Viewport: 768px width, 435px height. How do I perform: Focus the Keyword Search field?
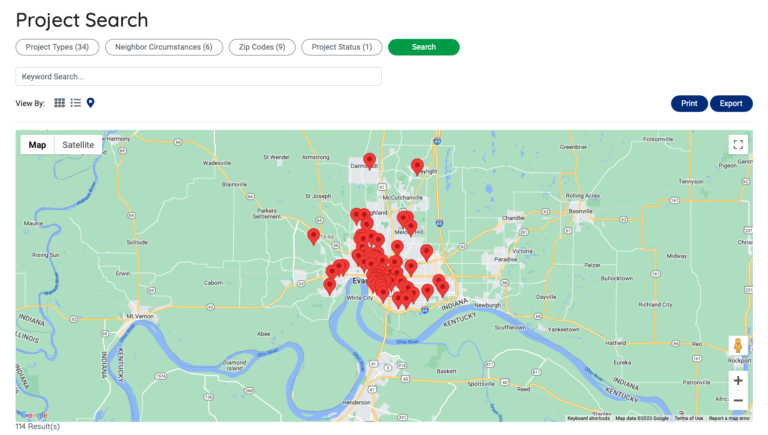(198, 76)
